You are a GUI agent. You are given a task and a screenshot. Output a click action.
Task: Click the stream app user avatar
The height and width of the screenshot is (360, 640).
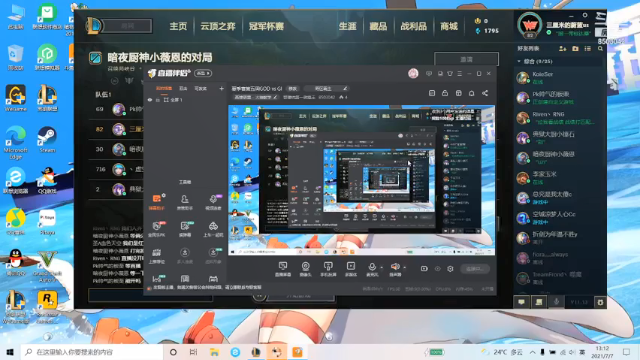pyautogui.click(x=413, y=73)
